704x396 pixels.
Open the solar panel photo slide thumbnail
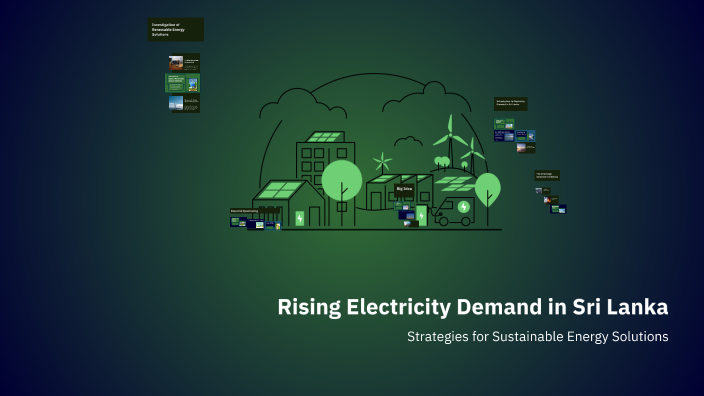click(x=184, y=63)
